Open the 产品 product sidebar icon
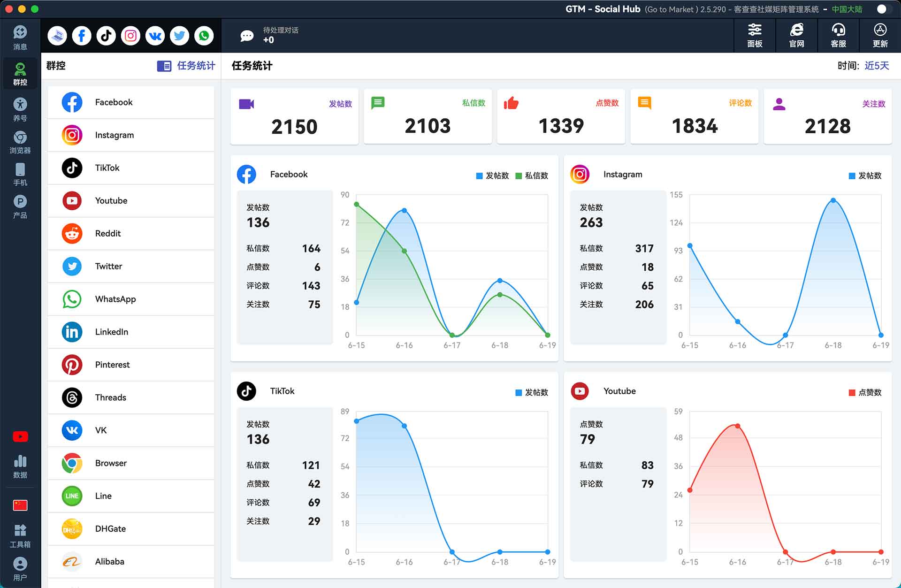 (x=20, y=207)
